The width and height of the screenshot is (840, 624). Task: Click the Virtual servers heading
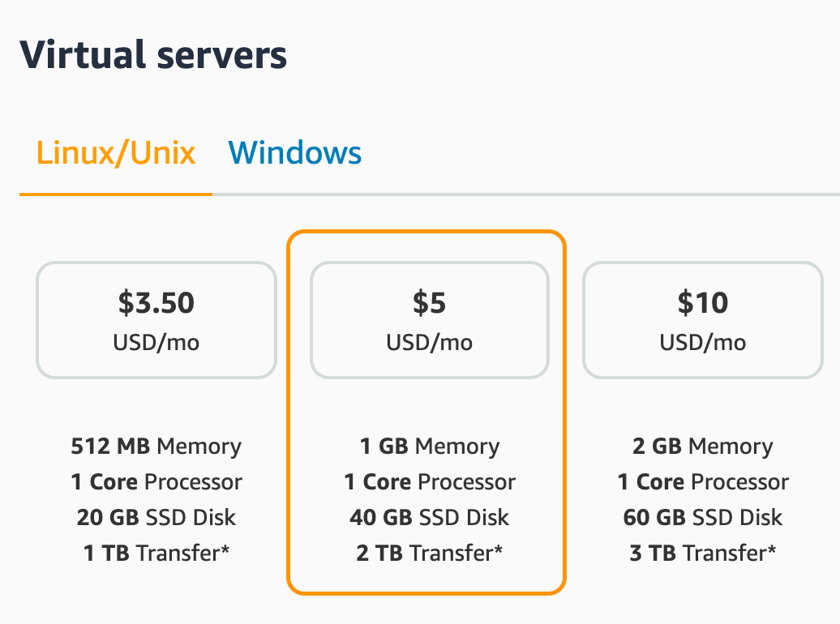click(x=153, y=55)
